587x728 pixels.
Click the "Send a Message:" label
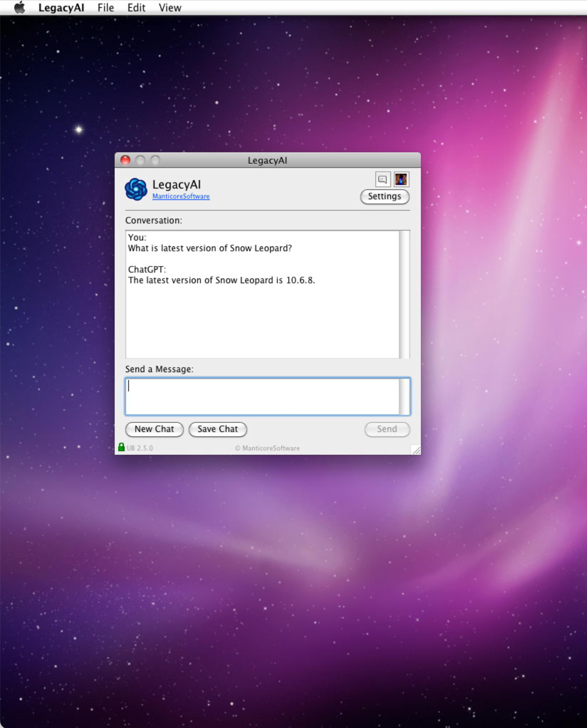pos(159,369)
